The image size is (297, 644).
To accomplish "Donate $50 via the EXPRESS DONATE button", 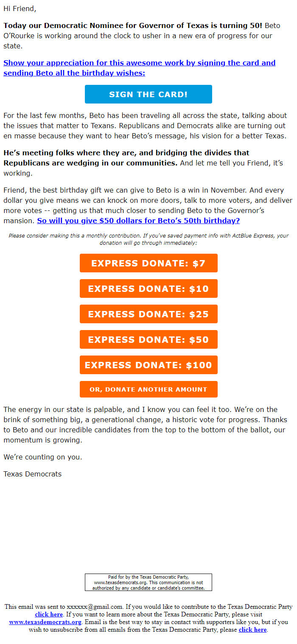I will (148, 339).
